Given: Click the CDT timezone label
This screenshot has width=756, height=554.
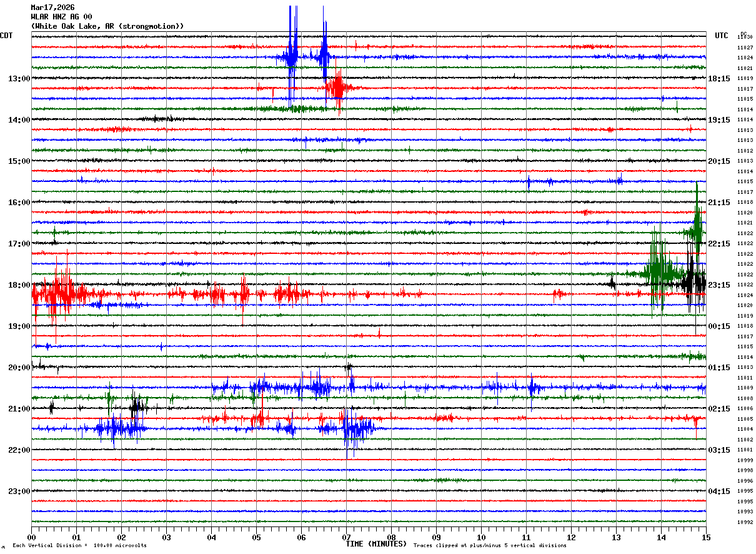Looking at the screenshot, I should tap(7, 36).
